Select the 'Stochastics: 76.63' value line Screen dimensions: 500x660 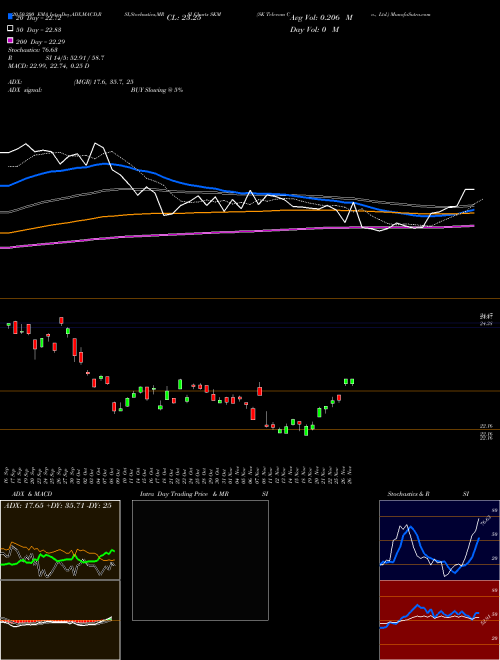point(32,50)
